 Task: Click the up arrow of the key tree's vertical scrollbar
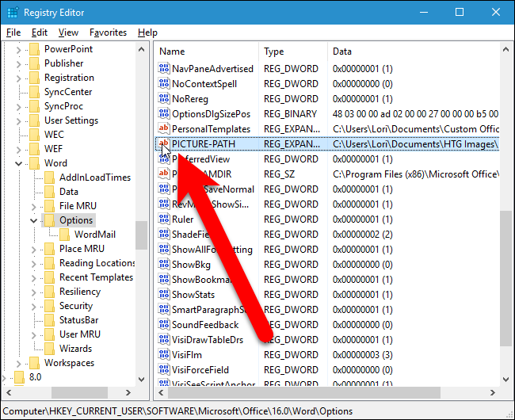click(x=142, y=49)
